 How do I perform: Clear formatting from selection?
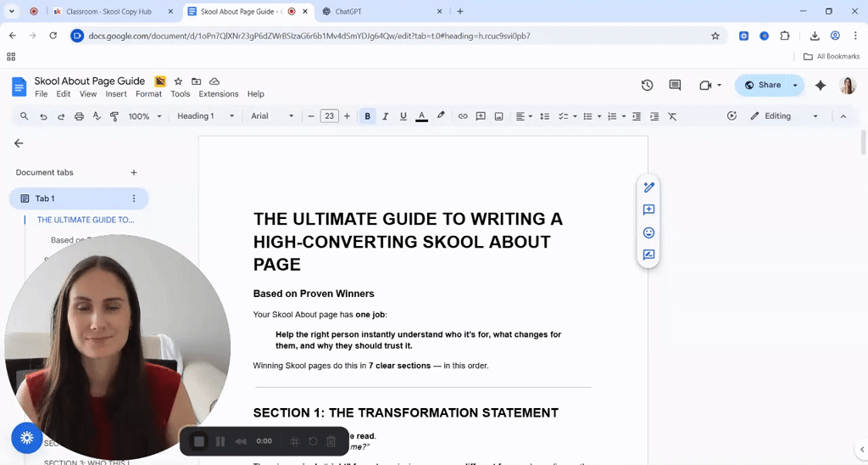pyautogui.click(x=672, y=116)
